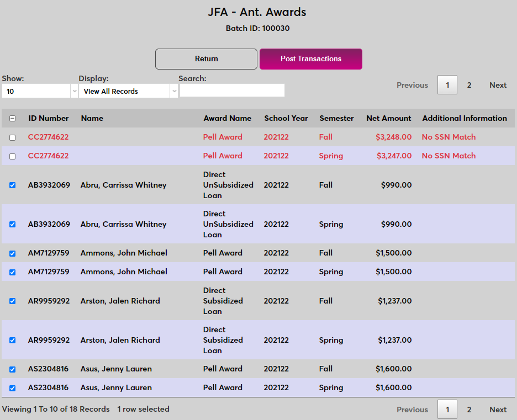The width and height of the screenshot is (517, 420).
Task: Check the Spring CC2774622 Pell Award row
Action: point(12,156)
